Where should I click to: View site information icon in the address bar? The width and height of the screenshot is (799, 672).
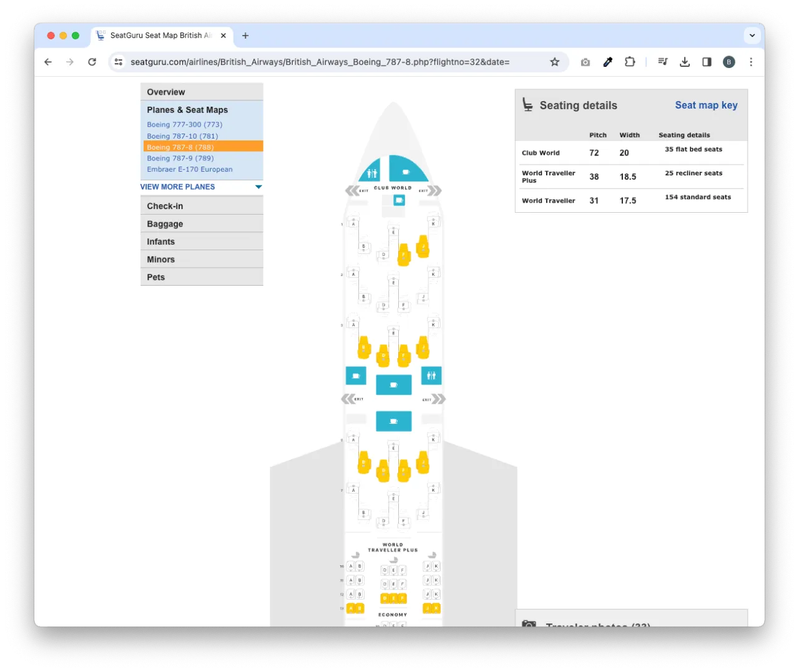tap(119, 62)
